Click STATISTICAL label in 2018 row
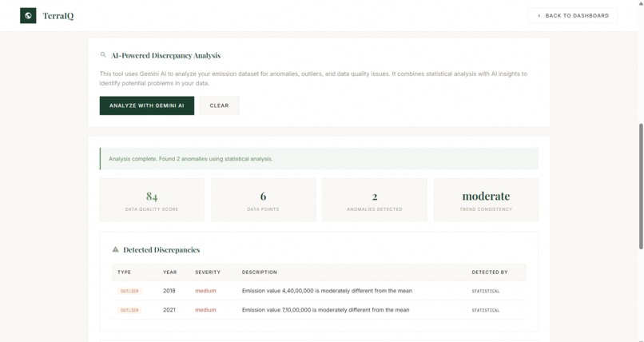Viewport: 644px width, 342px height. (x=486, y=291)
